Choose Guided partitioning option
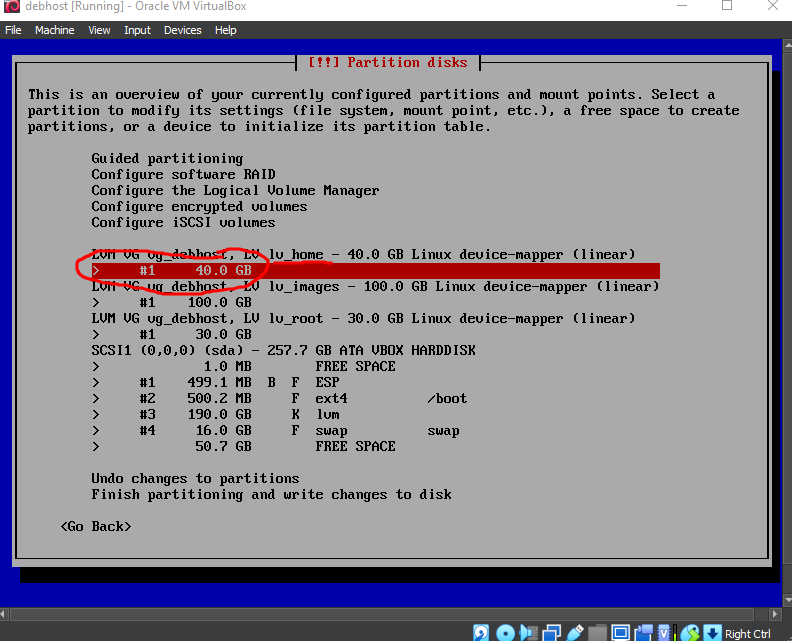The image size is (792, 641). click(x=167, y=158)
